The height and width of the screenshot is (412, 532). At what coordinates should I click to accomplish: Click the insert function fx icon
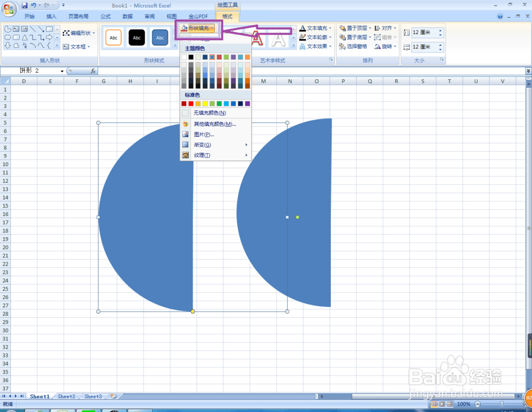[93, 71]
